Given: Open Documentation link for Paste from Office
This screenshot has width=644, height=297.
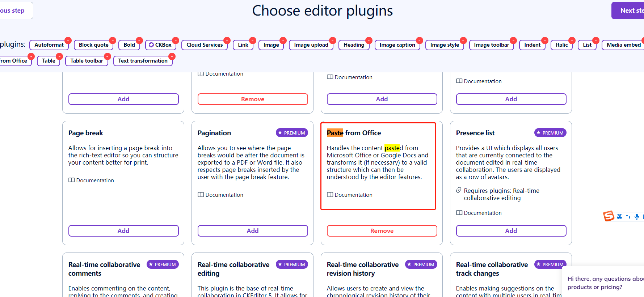Looking at the screenshot, I should click(x=350, y=195).
